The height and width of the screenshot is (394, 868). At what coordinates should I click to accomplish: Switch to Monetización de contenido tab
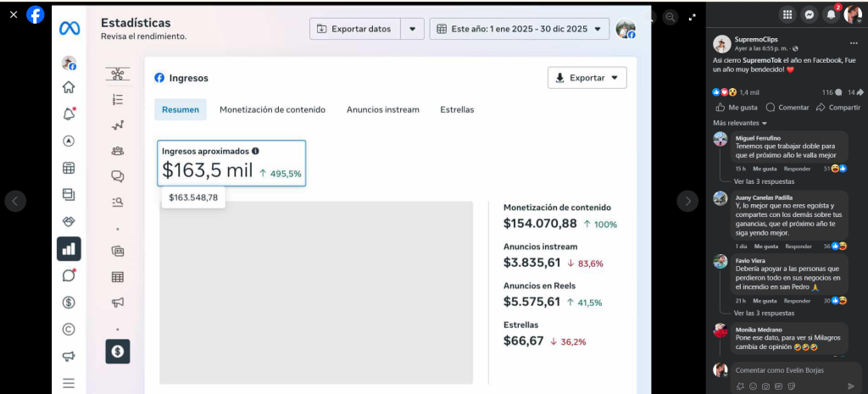[272, 109]
